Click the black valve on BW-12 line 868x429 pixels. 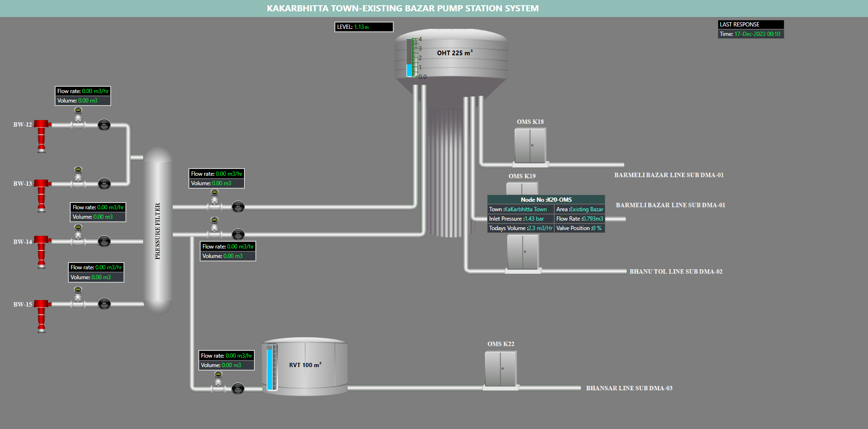[104, 125]
